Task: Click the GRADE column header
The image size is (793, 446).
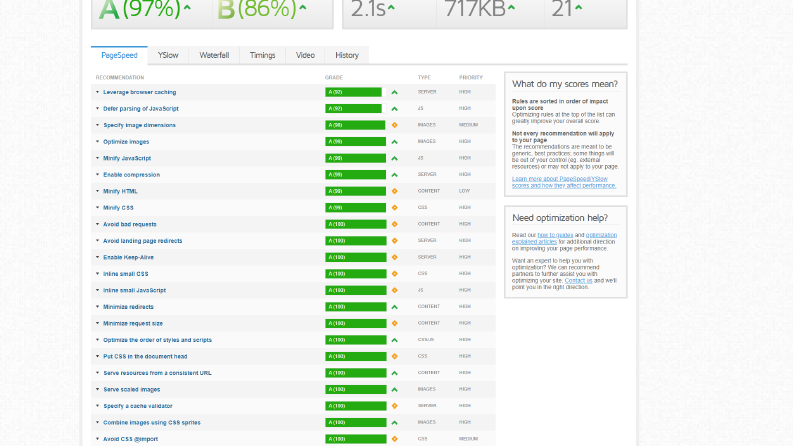Action: click(334, 77)
